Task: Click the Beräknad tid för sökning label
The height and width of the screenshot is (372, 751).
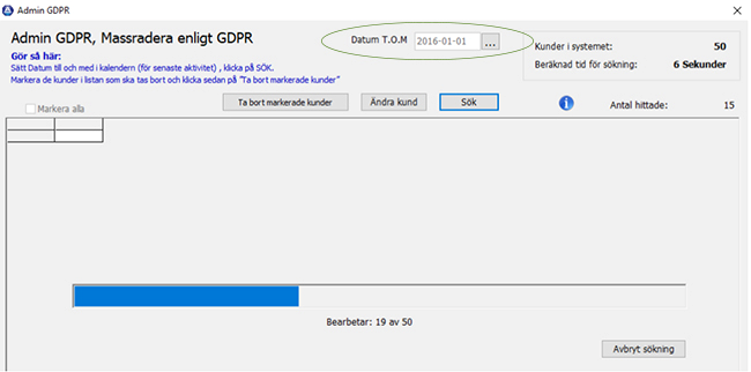Action: [585, 65]
